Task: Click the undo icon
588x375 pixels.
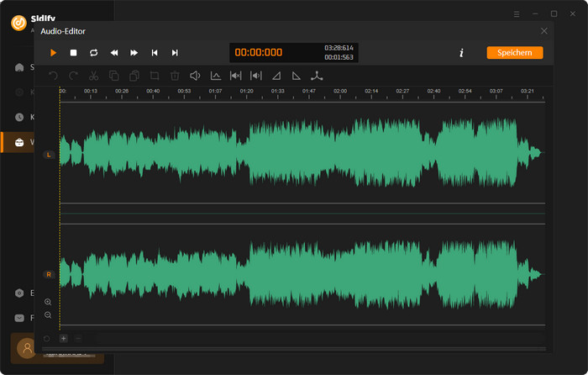Action: click(53, 76)
